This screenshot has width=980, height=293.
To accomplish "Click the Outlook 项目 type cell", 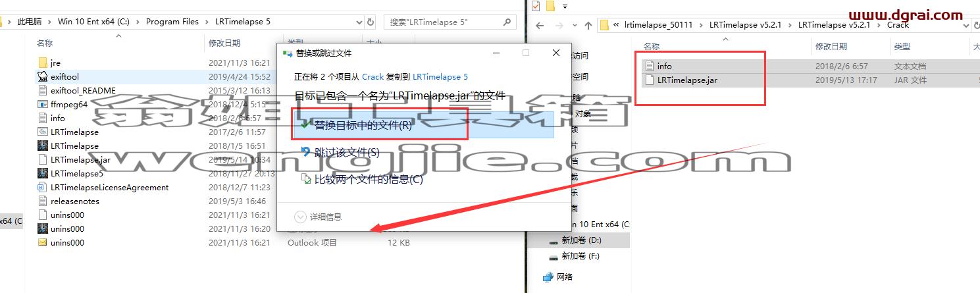I will [x=312, y=243].
